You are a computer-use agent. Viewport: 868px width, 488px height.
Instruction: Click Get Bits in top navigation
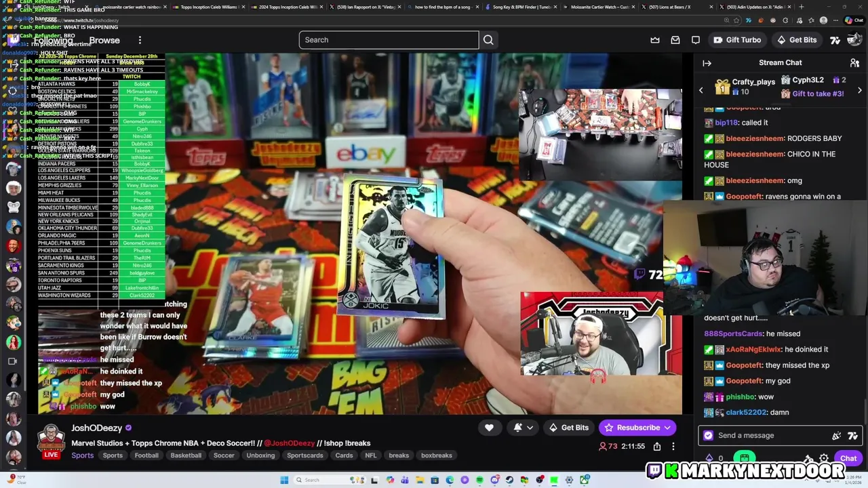click(x=797, y=40)
